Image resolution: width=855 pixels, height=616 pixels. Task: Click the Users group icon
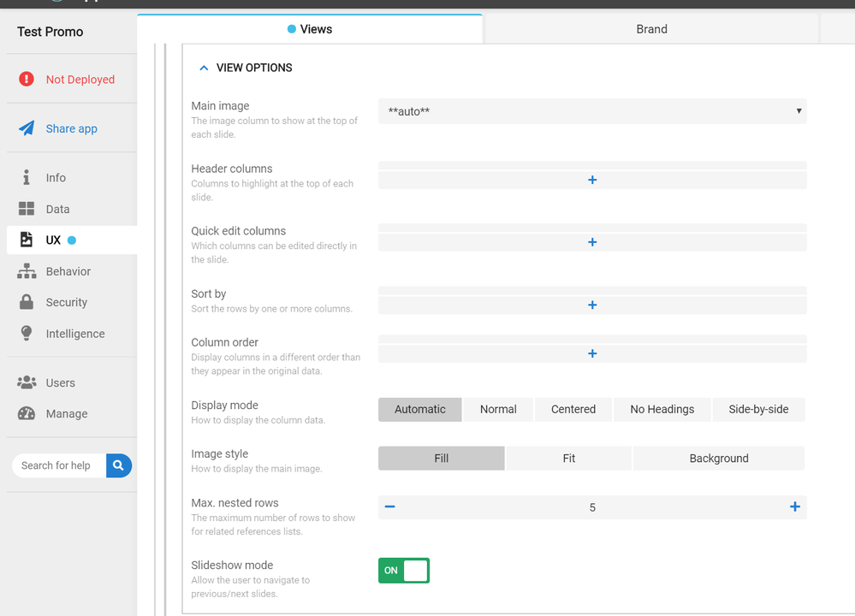click(x=27, y=382)
